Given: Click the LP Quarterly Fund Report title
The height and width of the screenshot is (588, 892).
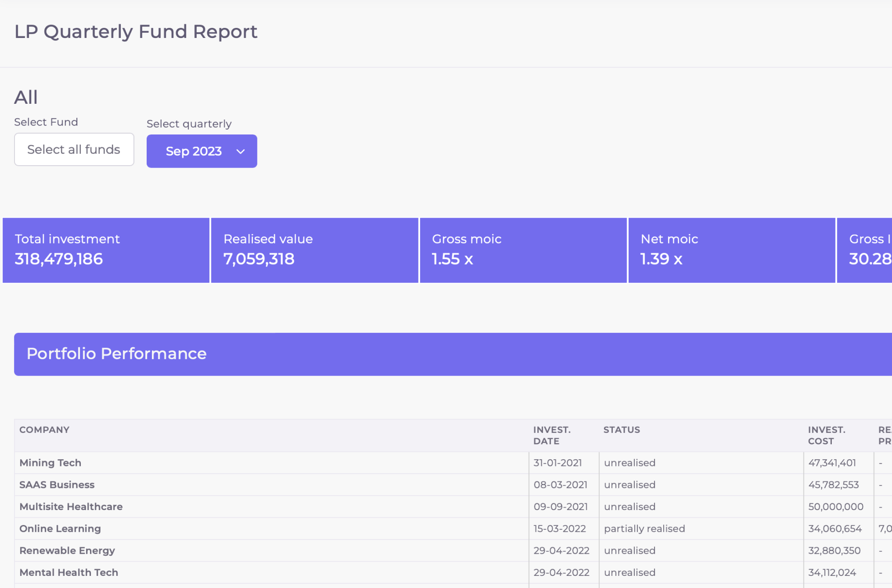Looking at the screenshot, I should tap(136, 31).
